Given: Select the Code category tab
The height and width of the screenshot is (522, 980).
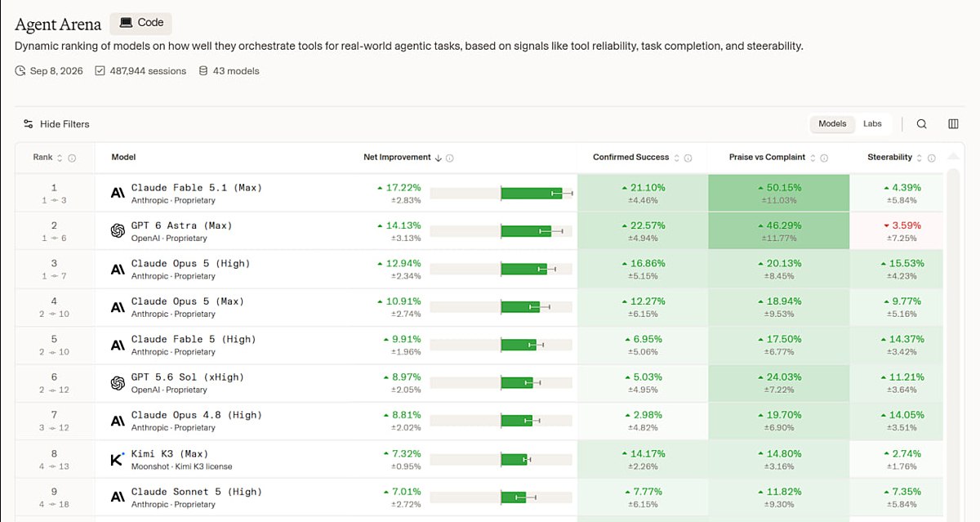Looking at the screenshot, I should (x=141, y=23).
